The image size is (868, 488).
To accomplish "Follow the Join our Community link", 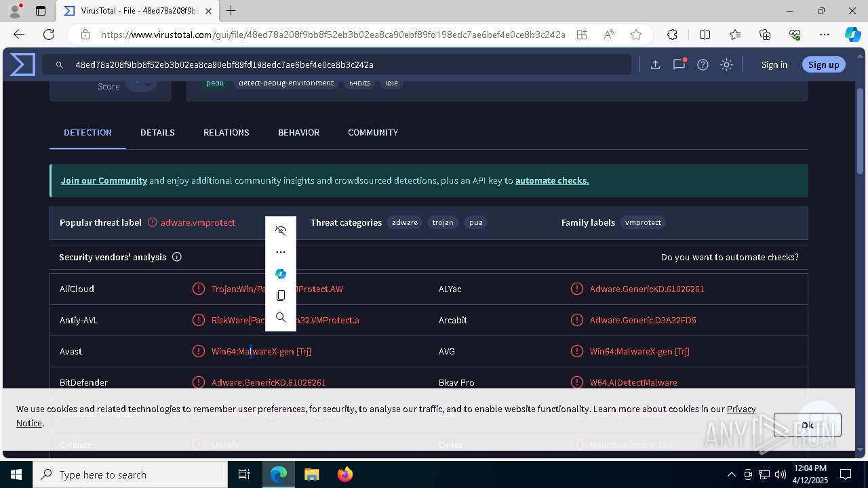I will (104, 181).
